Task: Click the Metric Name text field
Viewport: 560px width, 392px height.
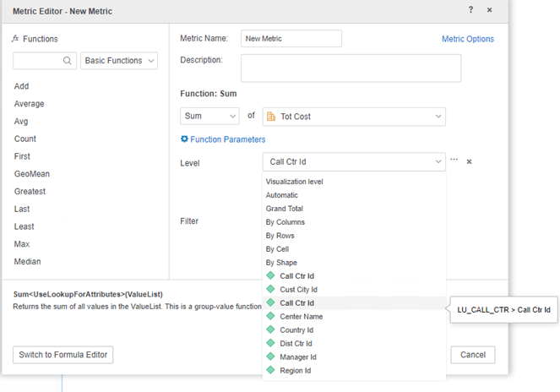Action: click(291, 38)
